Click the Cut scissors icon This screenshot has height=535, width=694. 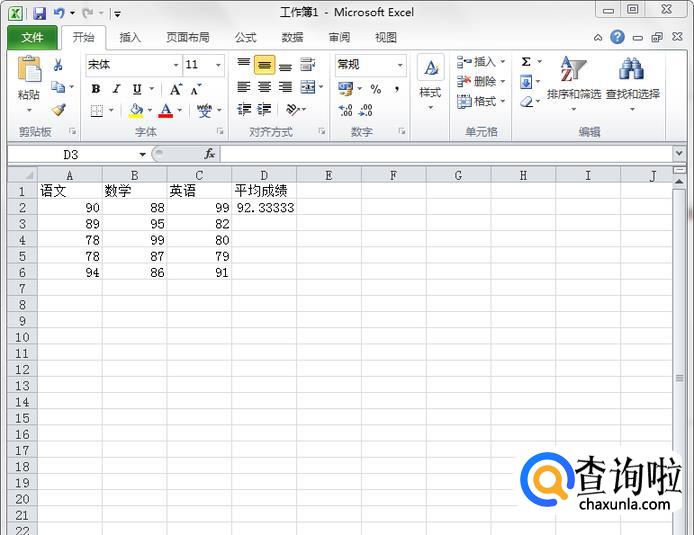tap(58, 65)
